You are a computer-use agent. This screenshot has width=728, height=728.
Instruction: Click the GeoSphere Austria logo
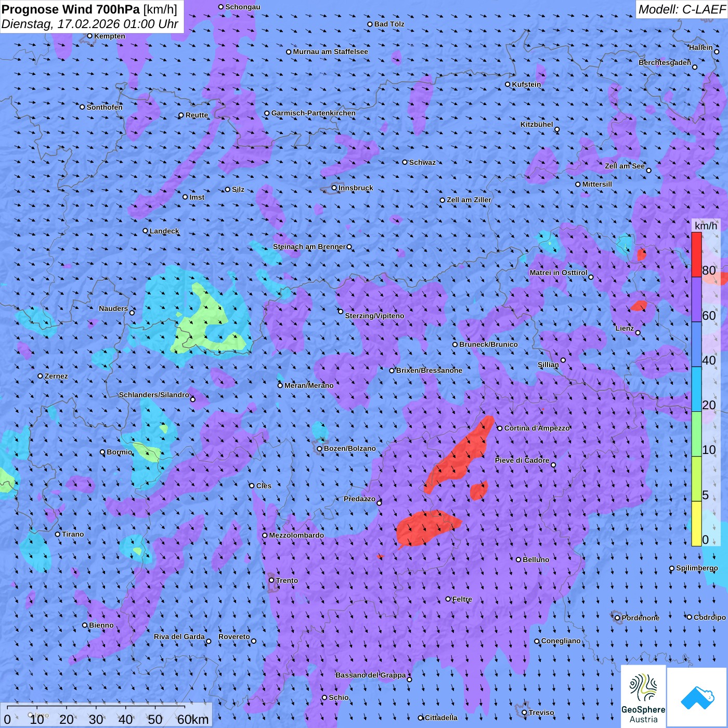pyautogui.click(x=643, y=697)
